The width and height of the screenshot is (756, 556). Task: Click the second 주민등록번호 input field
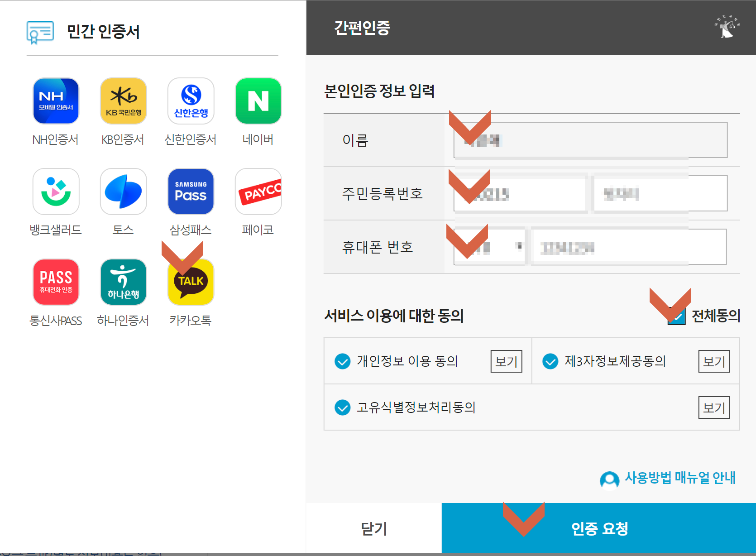pyautogui.click(x=660, y=193)
